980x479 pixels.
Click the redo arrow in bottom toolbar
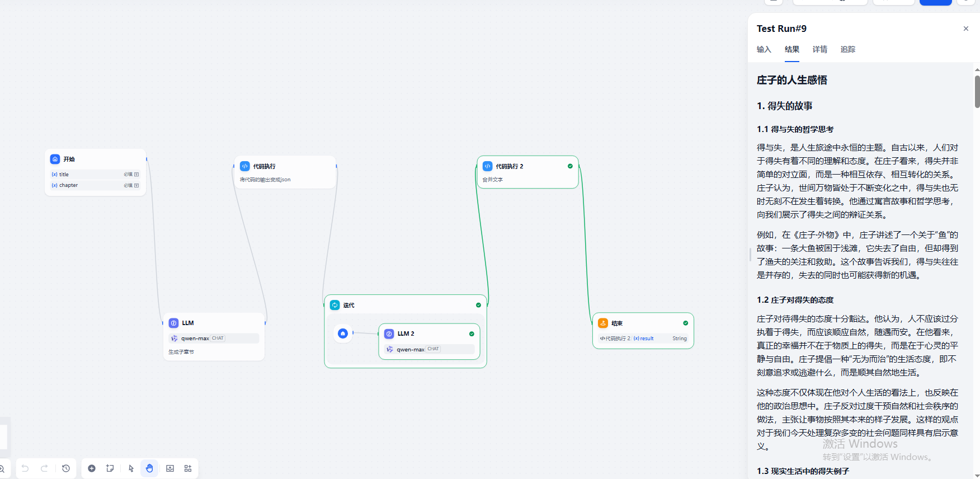click(x=44, y=468)
